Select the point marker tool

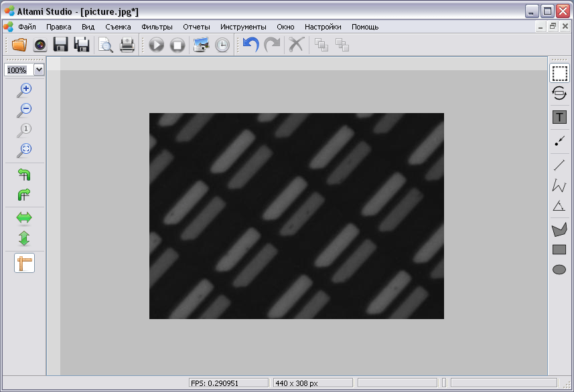pyautogui.click(x=559, y=140)
